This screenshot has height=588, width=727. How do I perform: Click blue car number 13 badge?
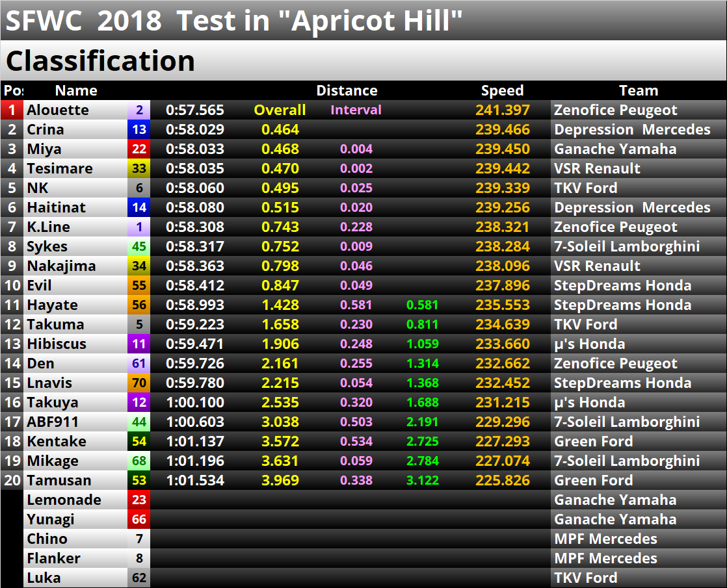point(139,130)
